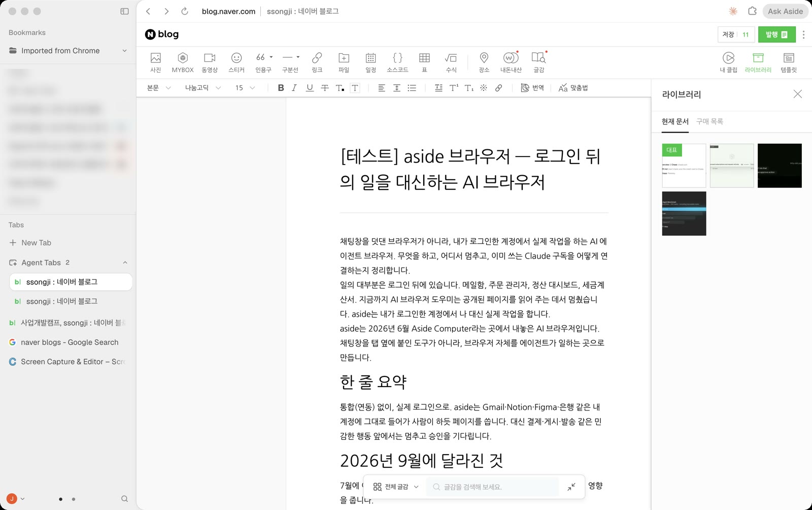812x510 pixels.
Task: Open the font size 15 dropdown
Action: coord(245,88)
